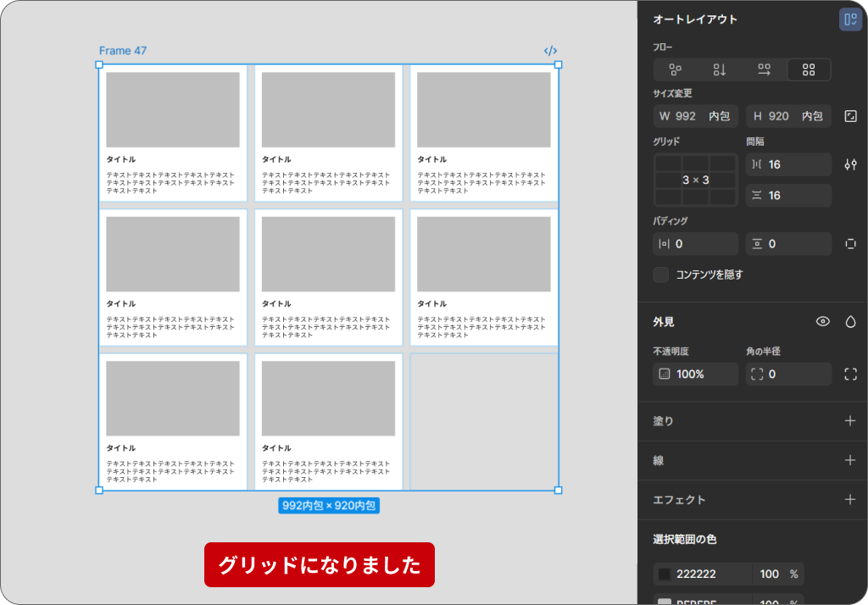
Task: Open the W 内包 sizing dropdown
Action: coord(719,116)
